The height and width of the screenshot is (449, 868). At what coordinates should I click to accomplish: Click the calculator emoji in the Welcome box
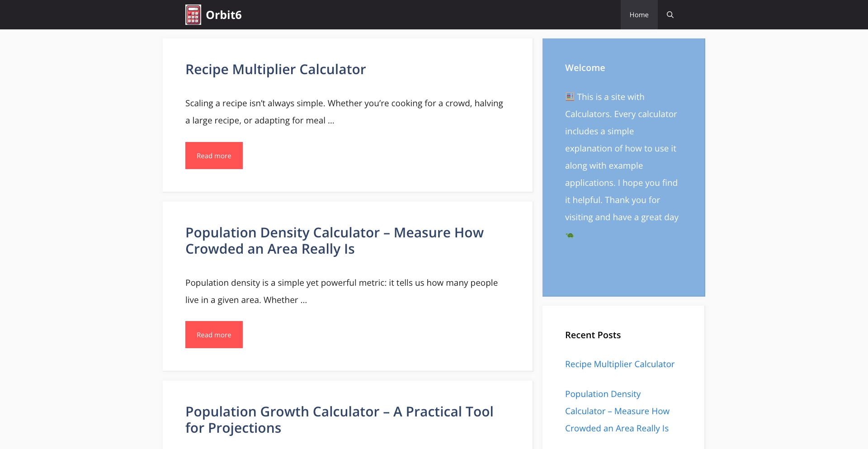[569, 96]
